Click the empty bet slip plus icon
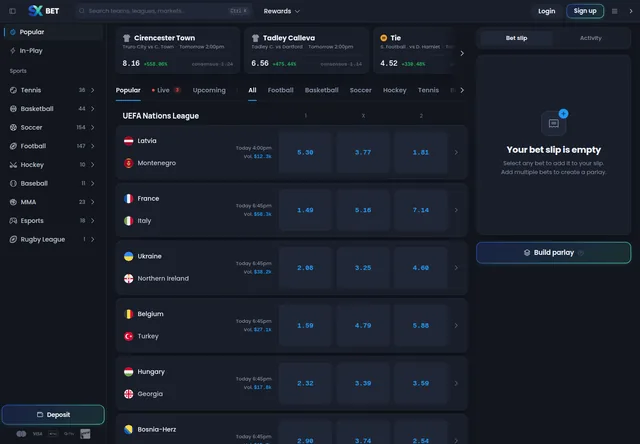This screenshot has width=640, height=444. [x=563, y=114]
